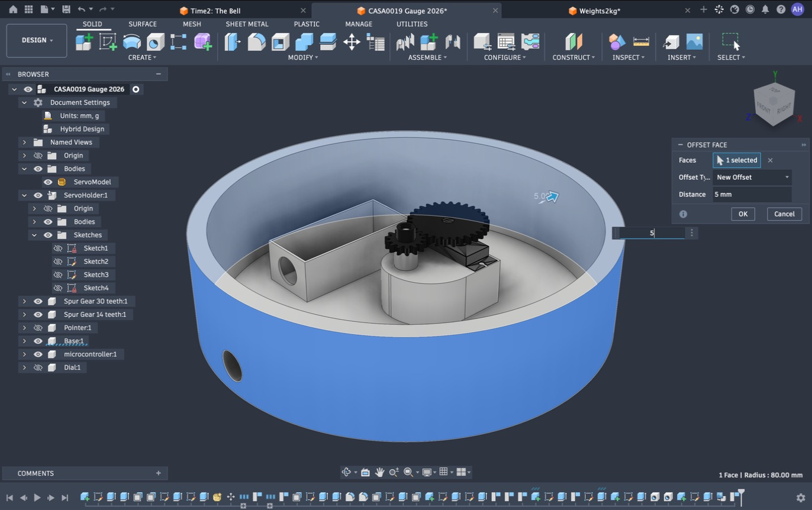Clear the Faces selection X

770,160
